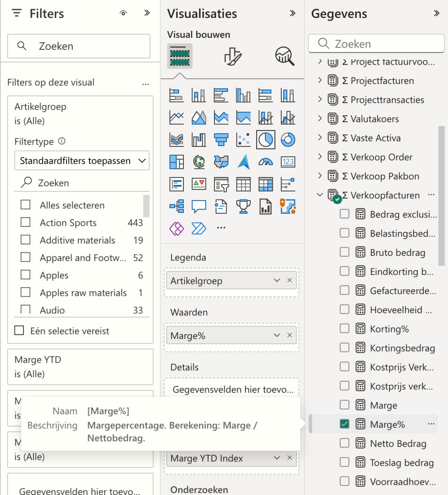This screenshot has height=495, width=448.
Task: Check the Action Sports filter checkbox
Action: pos(25,222)
